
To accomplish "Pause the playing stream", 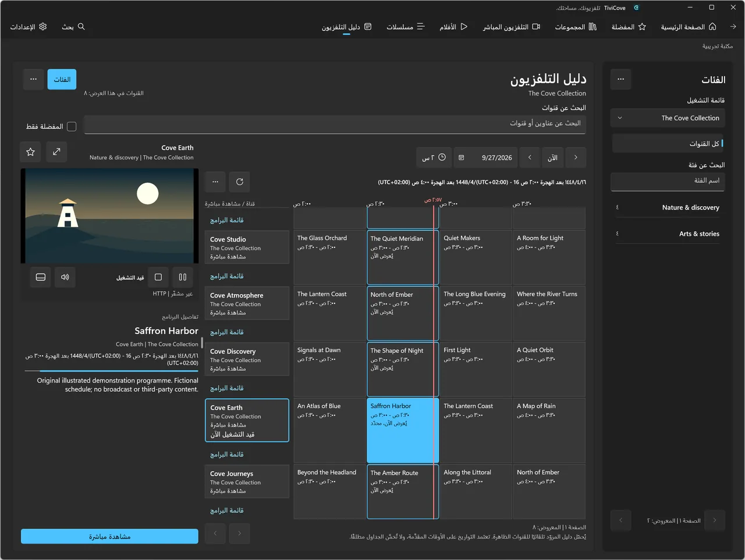I will [x=183, y=277].
